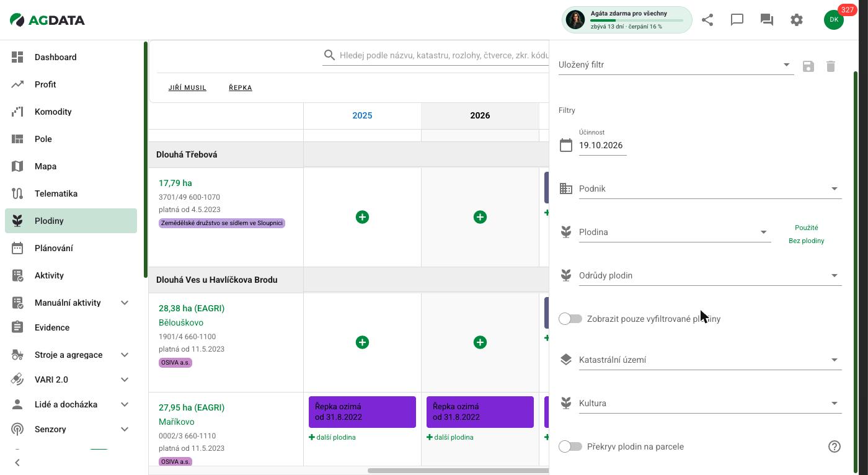
Task: Open the Katastrální území dropdown
Action: click(710, 360)
